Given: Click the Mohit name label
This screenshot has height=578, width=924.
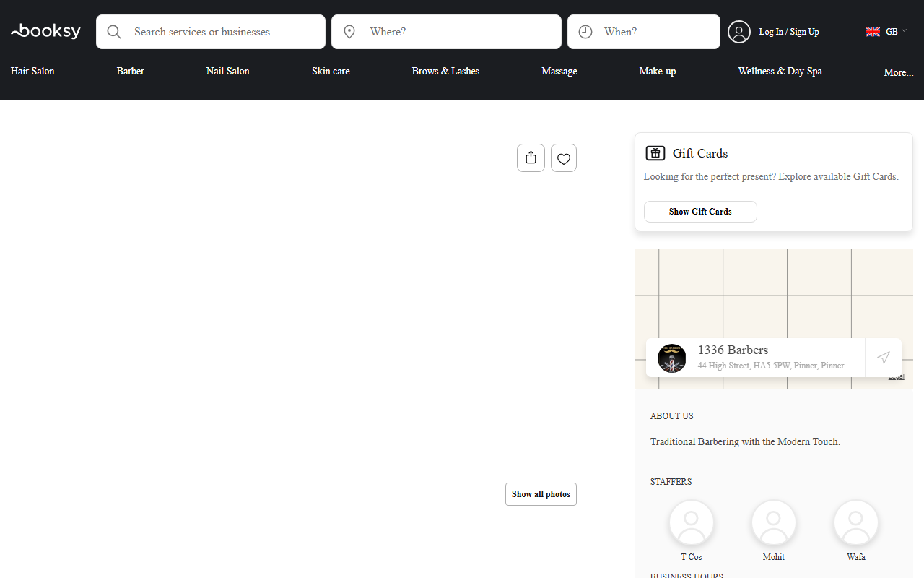Looking at the screenshot, I should [774, 557].
